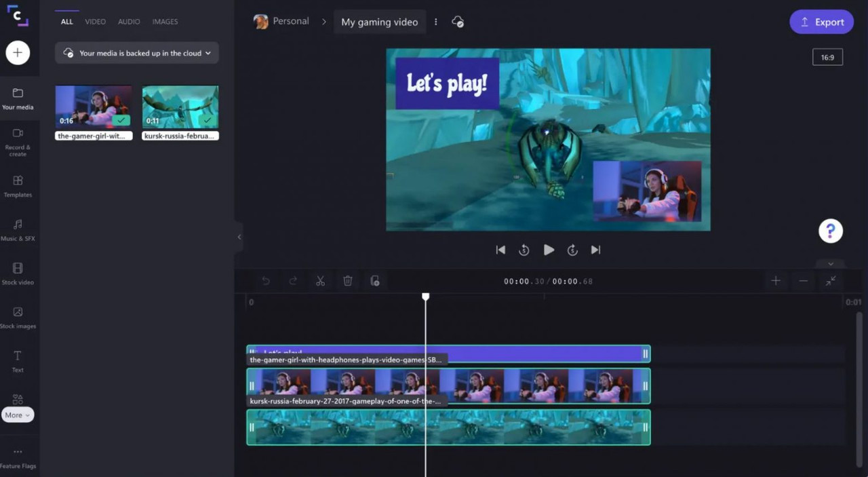This screenshot has width=868, height=477.
Task: Switch to the AUDIO media tab
Action: pos(129,22)
